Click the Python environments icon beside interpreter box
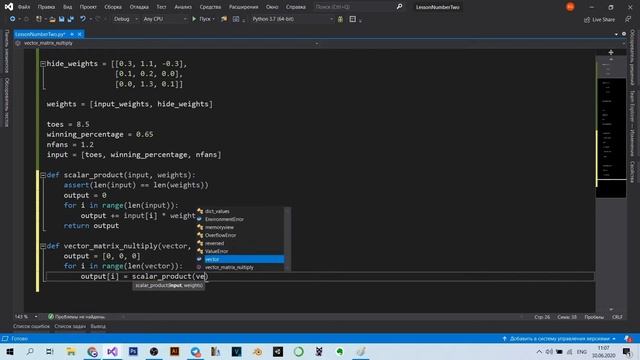The image size is (640, 360). point(340,19)
